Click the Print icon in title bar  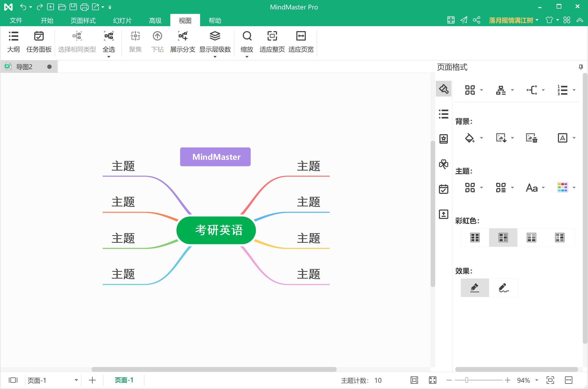[x=84, y=7]
